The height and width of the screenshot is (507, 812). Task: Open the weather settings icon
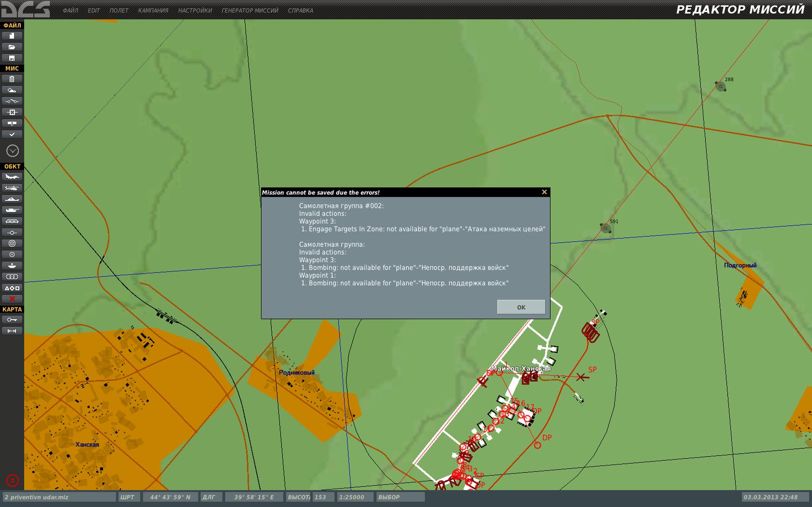pyautogui.click(x=12, y=90)
